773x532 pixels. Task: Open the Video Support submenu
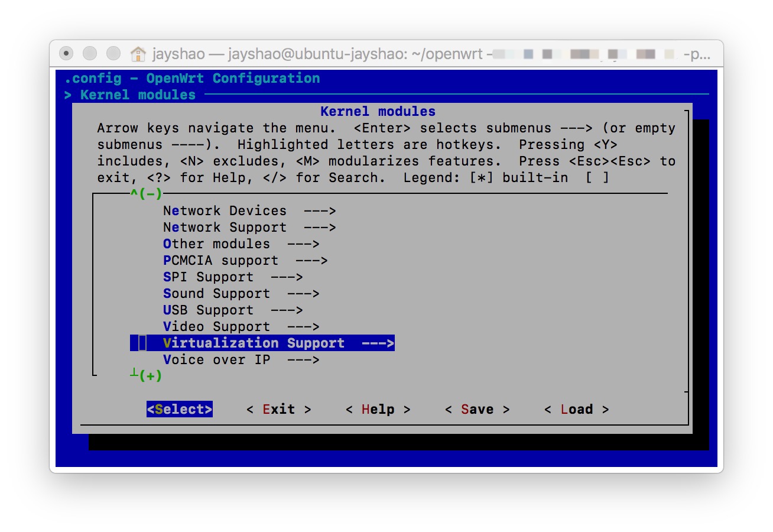[x=216, y=327]
